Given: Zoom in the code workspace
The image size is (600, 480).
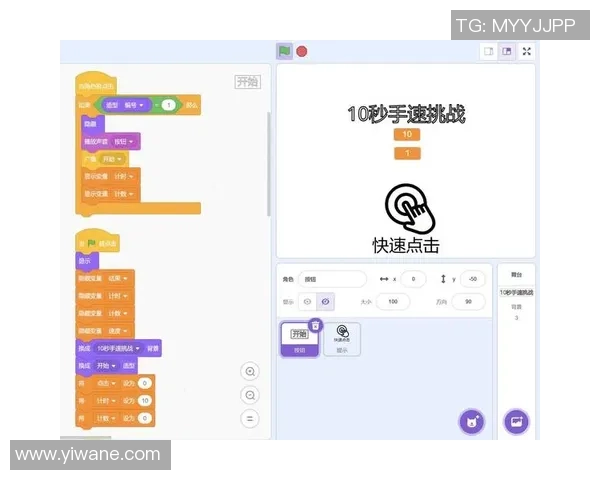Looking at the screenshot, I should [x=250, y=371].
